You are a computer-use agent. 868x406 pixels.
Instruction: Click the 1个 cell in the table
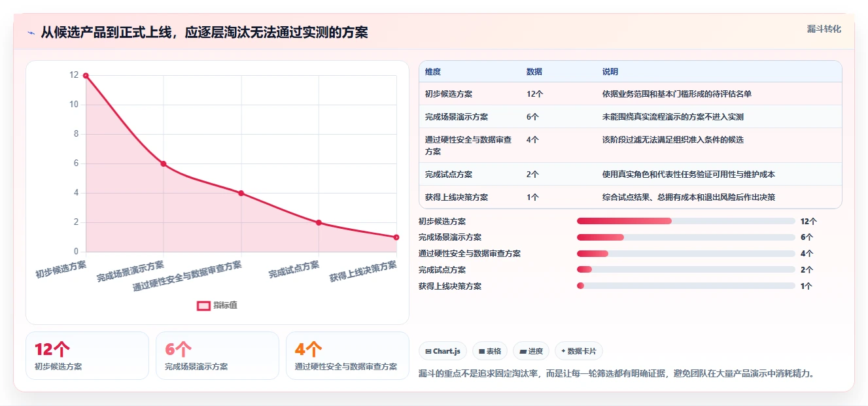(x=533, y=197)
